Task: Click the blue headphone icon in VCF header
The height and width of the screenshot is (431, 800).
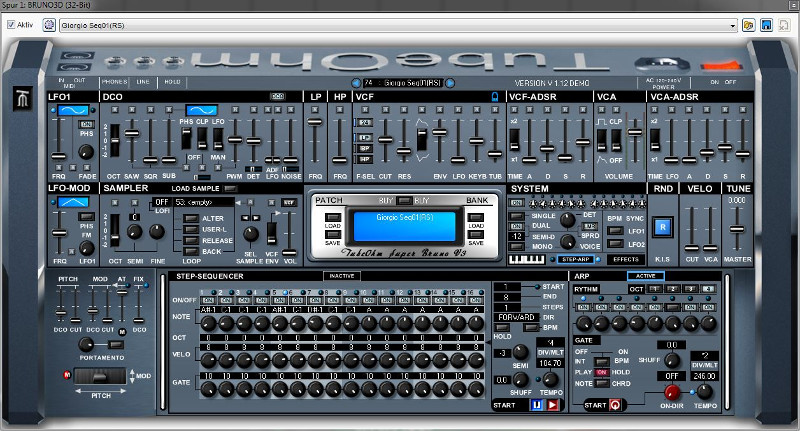Action: point(494,96)
